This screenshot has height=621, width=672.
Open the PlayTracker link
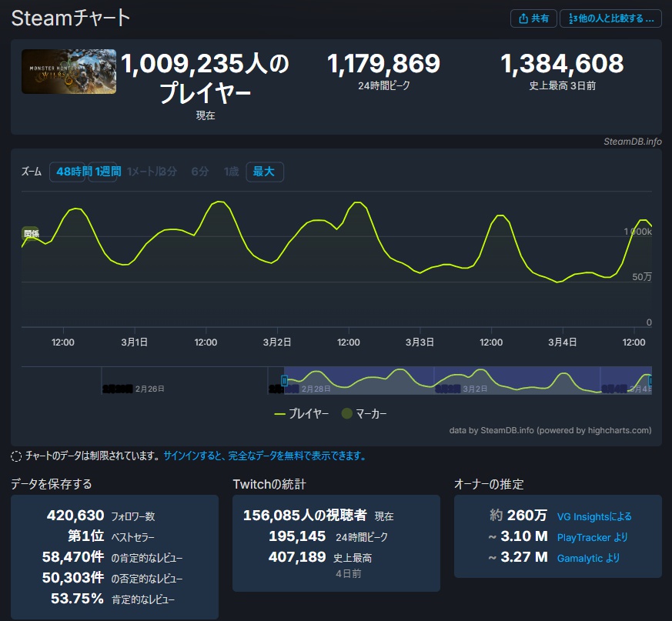(592, 537)
